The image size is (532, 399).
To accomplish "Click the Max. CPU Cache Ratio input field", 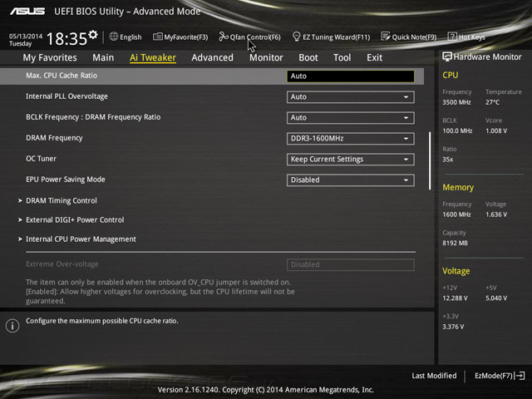I will tap(351, 76).
